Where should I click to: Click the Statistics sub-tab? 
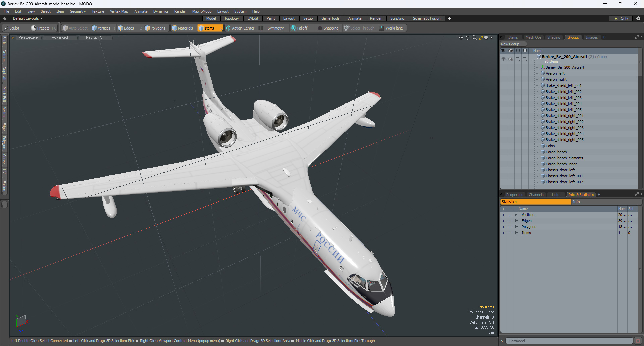(x=536, y=202)
